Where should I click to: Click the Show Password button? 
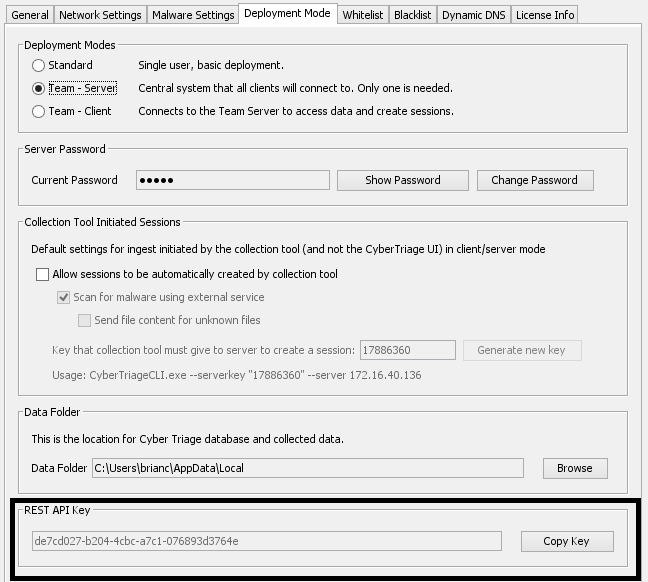coord(403,180)
